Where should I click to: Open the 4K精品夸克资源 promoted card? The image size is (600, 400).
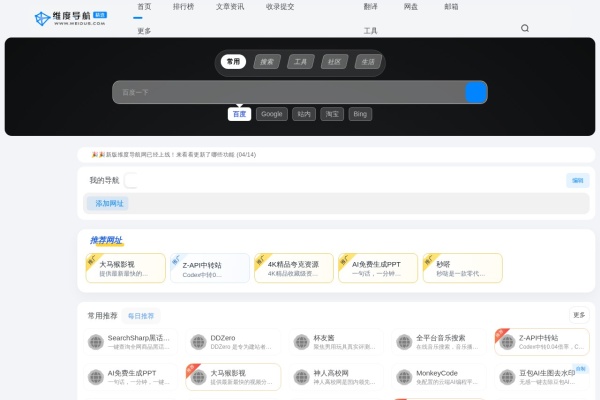coord(294,268)
